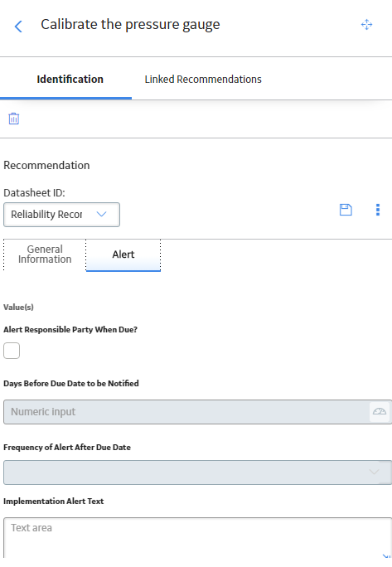
Task: Select the Alert tab
Action: point(123,254)
